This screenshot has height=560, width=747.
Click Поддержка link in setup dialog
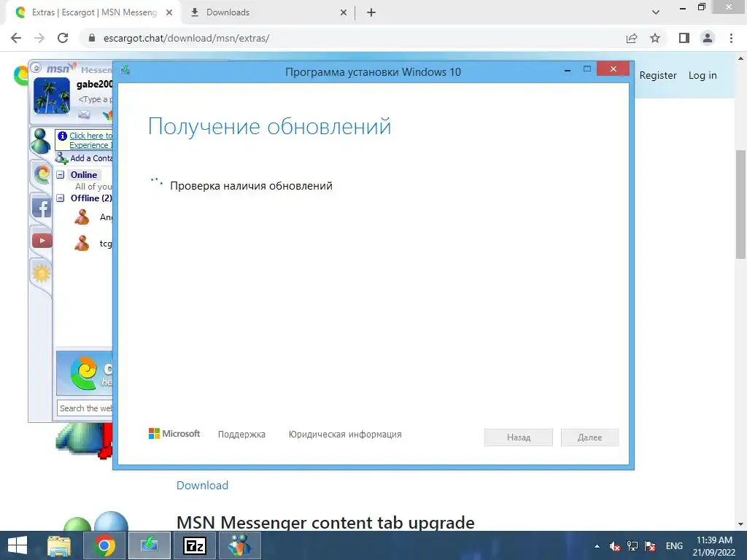[241, 435]
